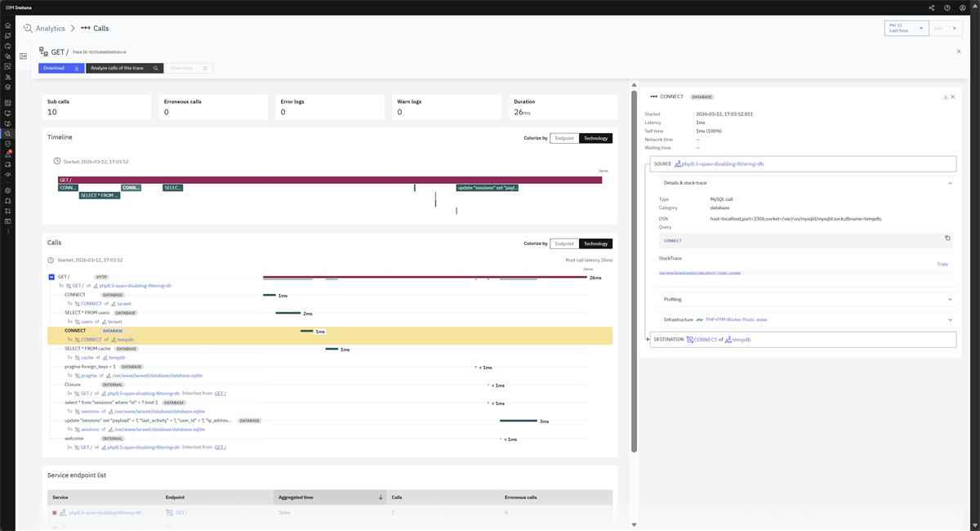Sort by Aggregated time column header

331,497
